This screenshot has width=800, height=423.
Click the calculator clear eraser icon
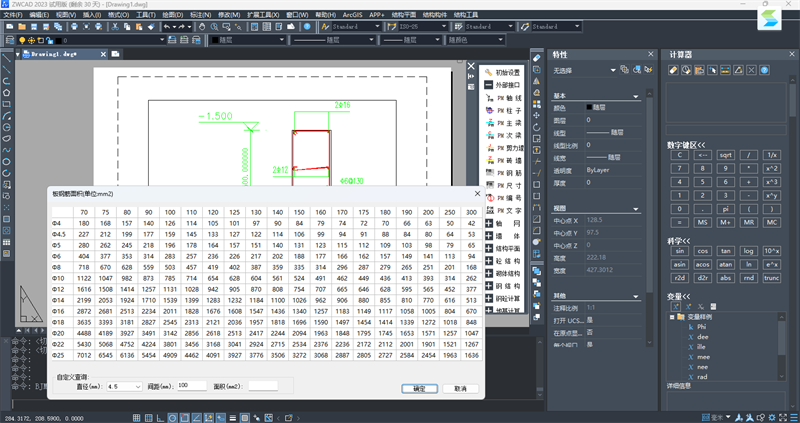674,70
